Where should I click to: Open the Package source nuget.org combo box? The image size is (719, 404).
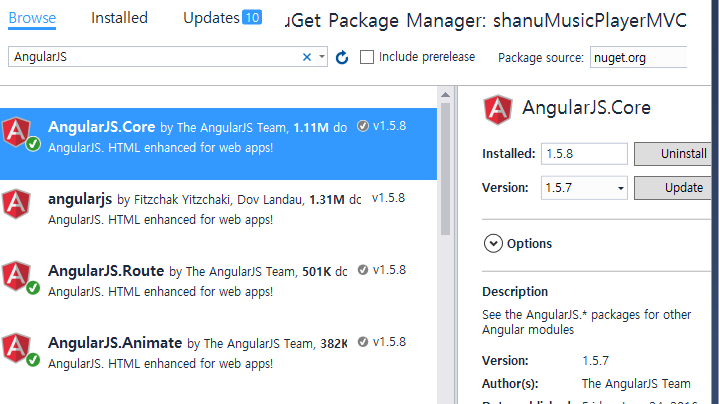(638, 57)
